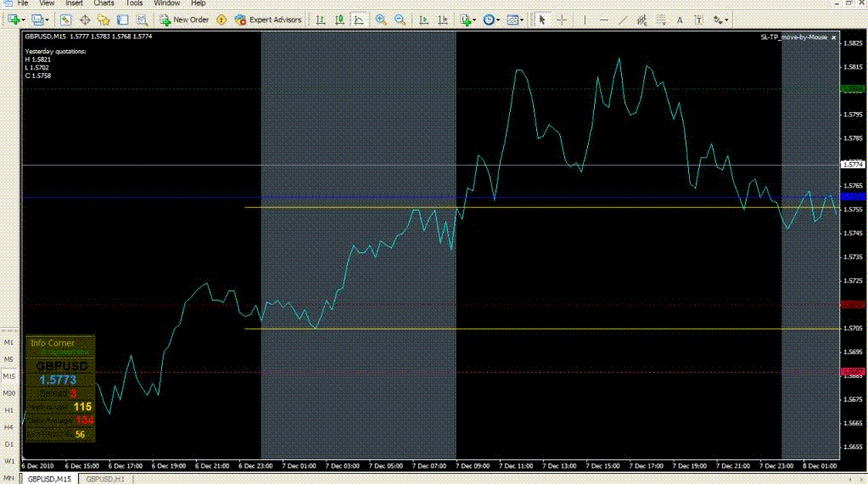Expand the Indicators dropdown arrow
Screen dimensions: 868x484
point(475,20)
